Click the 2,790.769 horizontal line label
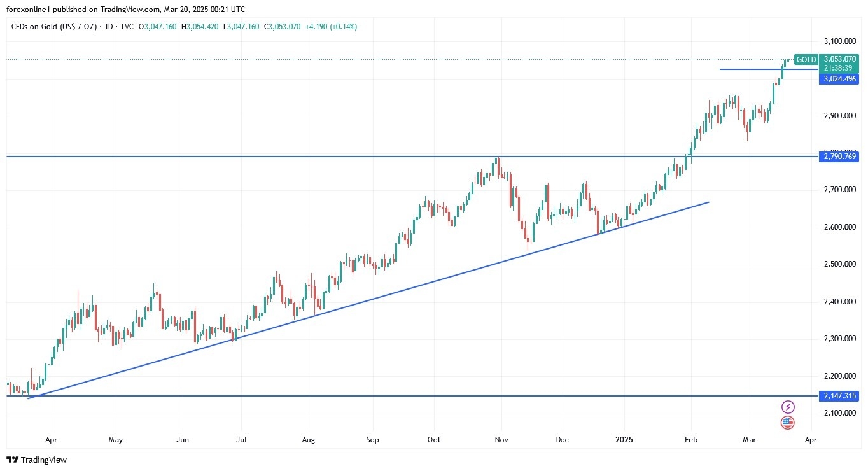 click(x=839, y=157)
